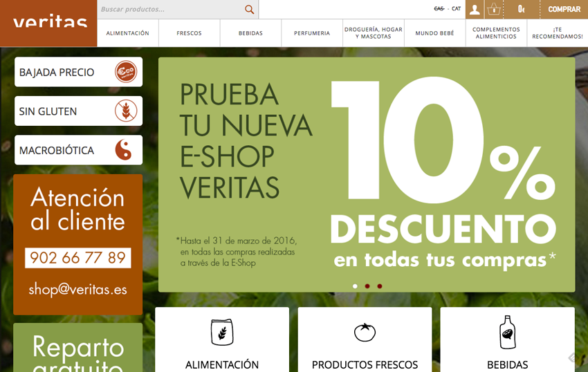Click the tomato Productos Frescos icon

click(365, 333)
